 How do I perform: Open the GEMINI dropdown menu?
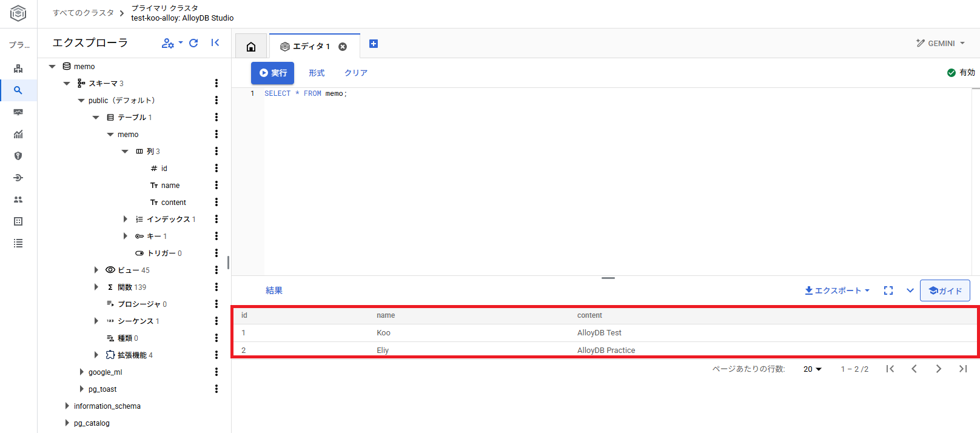point(941,43)
